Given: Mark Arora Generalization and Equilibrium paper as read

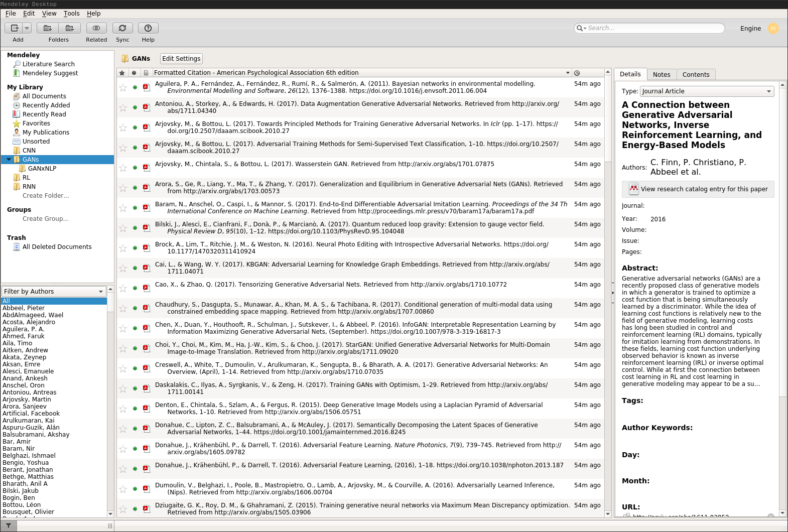Looking at the screenshot, I should point(135,188).
